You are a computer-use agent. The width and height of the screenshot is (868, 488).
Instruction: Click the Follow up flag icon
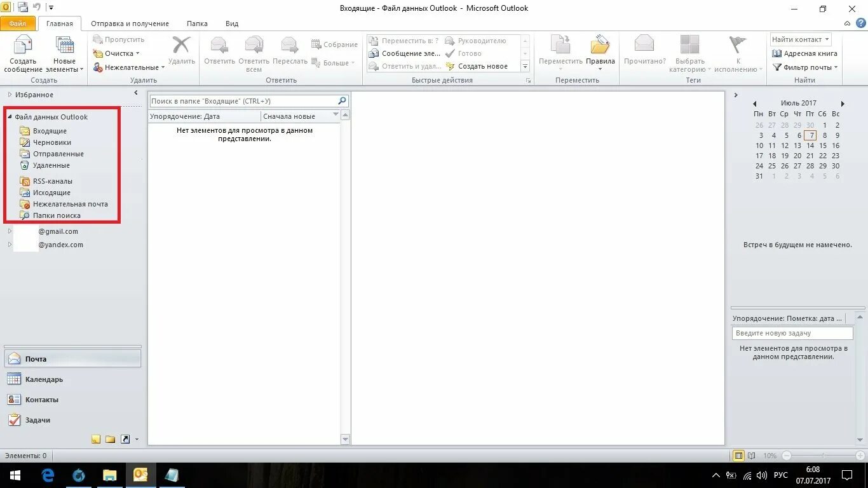coord(738,44)
